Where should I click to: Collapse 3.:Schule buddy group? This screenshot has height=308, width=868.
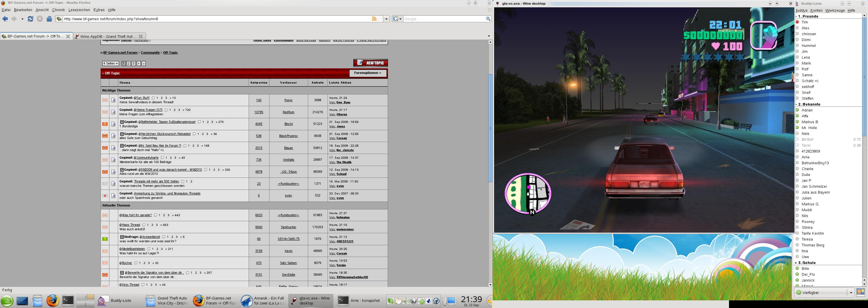tap(796, 263)
